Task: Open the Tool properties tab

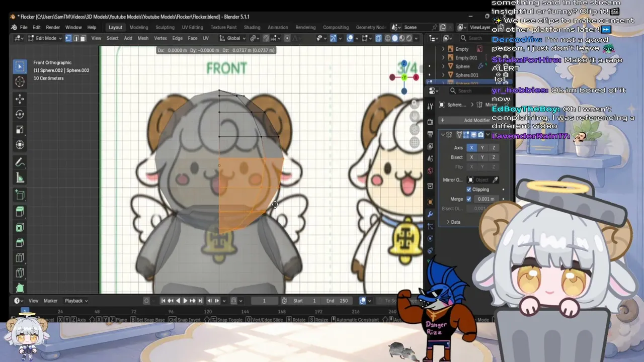Action: point(430,106)
